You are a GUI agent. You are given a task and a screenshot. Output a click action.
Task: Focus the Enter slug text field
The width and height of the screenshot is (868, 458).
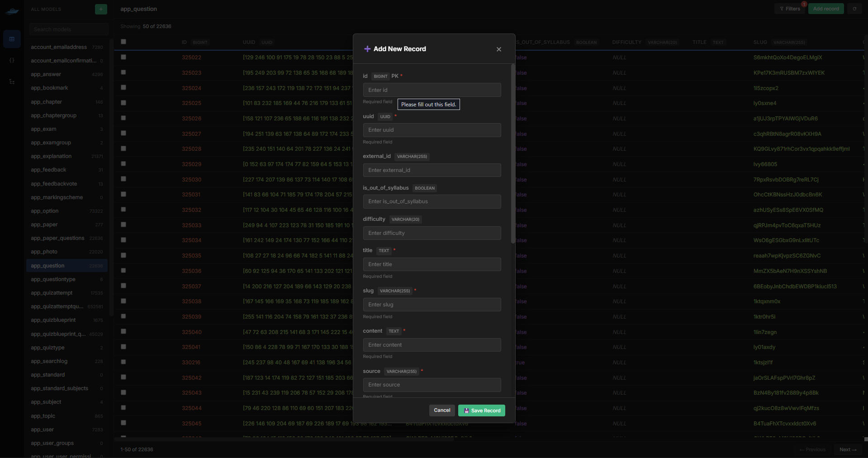(x=432, y=305)
